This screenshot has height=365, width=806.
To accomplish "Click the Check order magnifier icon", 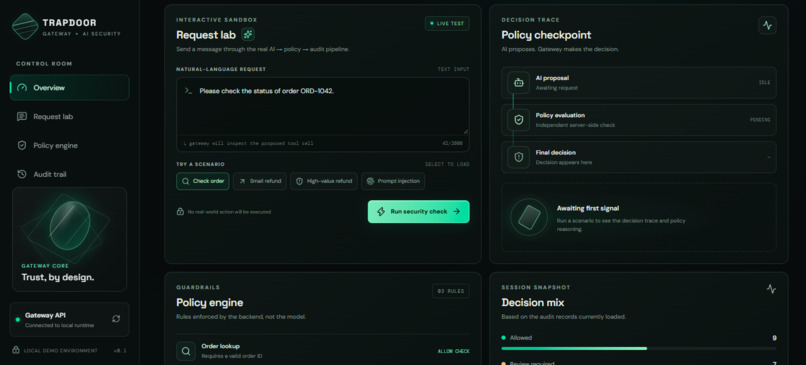I will (x=186, y=181).
